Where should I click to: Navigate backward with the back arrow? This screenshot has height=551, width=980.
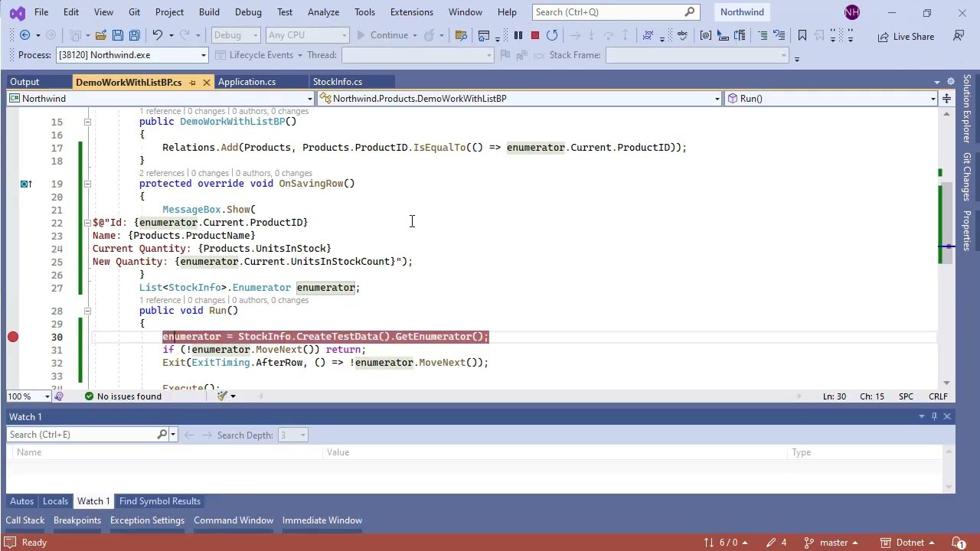tap(24, 35)
